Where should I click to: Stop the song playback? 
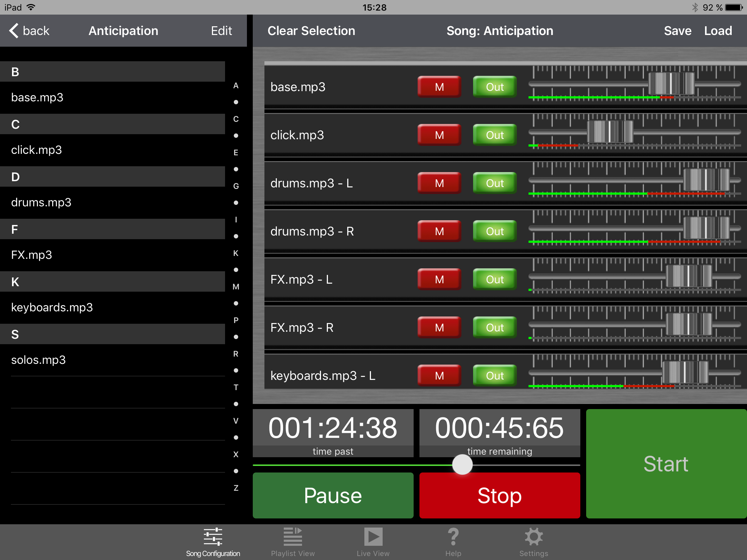[500, 495]
